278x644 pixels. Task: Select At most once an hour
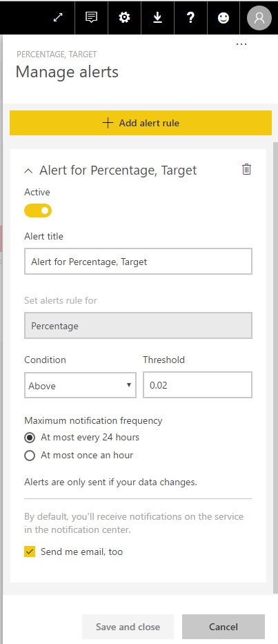(30, 456)
